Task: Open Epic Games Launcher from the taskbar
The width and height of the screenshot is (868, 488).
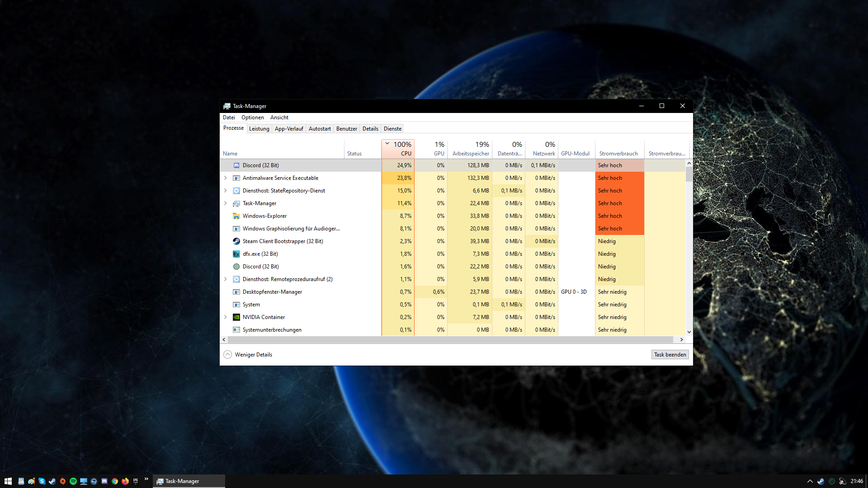Action: 136,481
